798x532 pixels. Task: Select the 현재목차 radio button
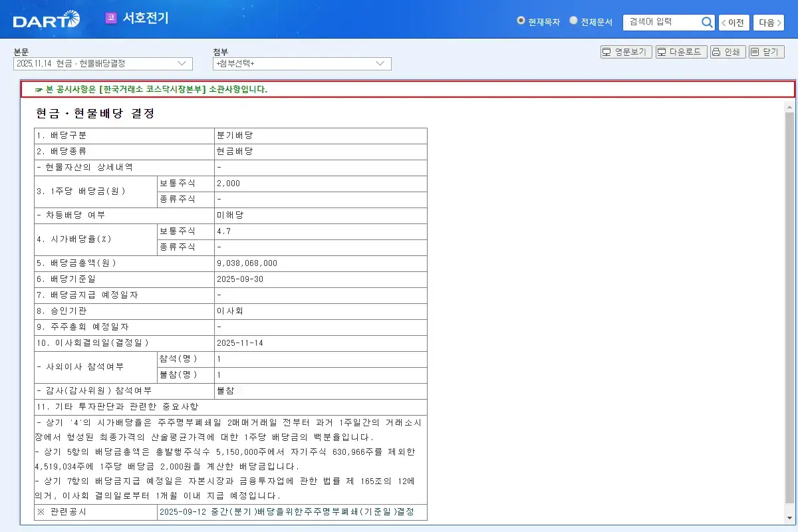pyautogui.click(x=521, y=21)
